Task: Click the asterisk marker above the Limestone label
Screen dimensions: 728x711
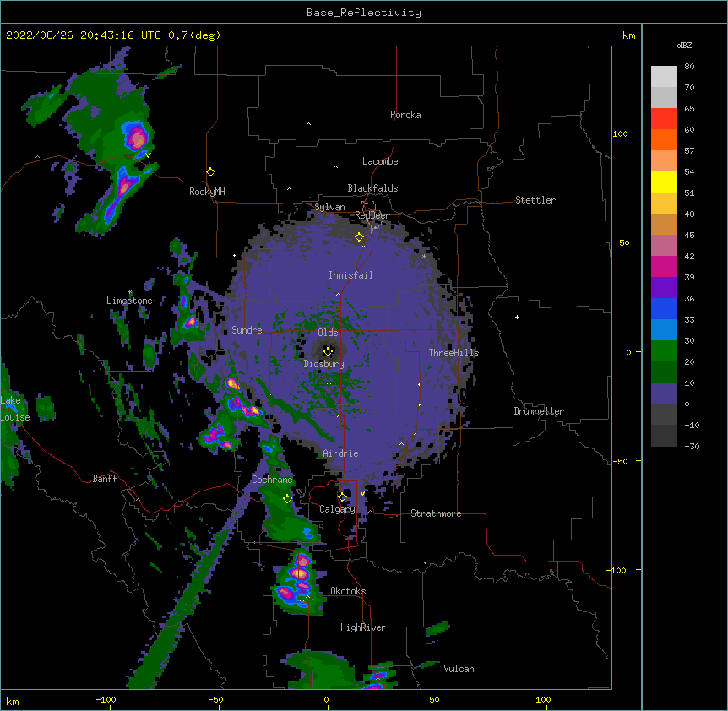Action: (130, 292)
